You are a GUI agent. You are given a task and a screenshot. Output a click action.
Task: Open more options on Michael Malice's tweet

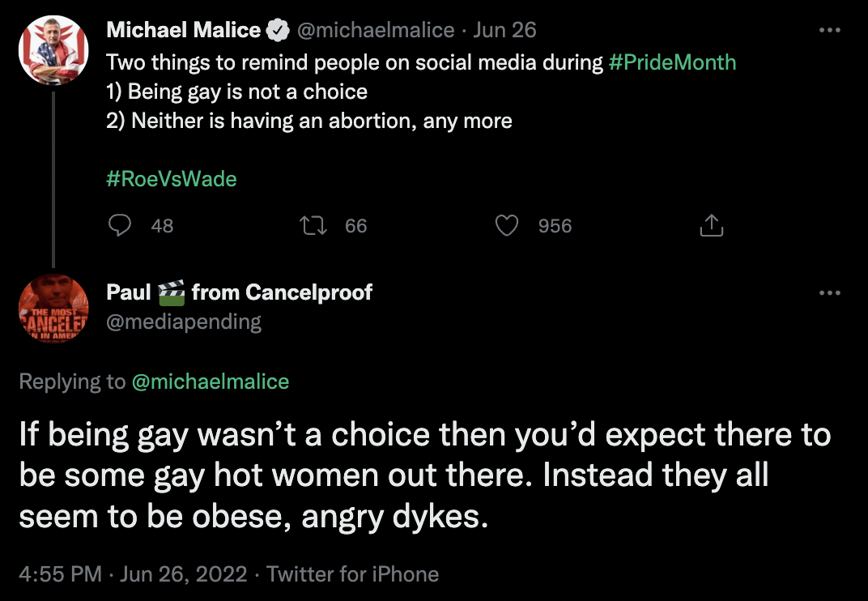click(x=830, y=31)
